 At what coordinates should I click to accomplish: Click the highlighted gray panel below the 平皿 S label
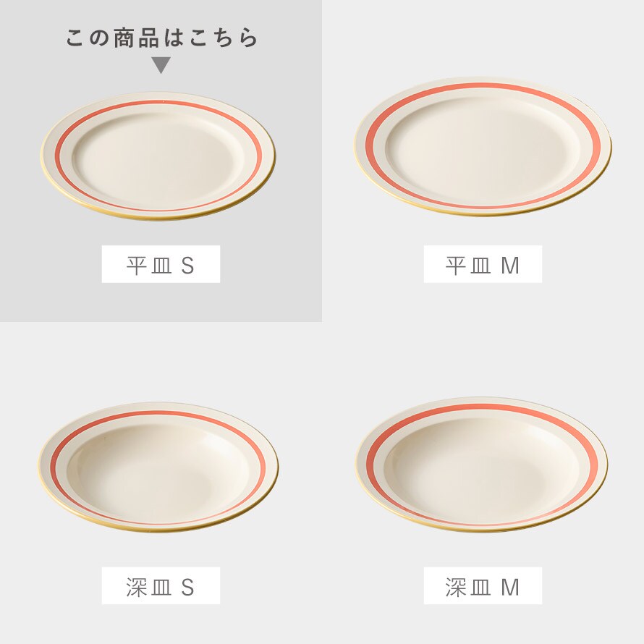click(x=161, y=302)
